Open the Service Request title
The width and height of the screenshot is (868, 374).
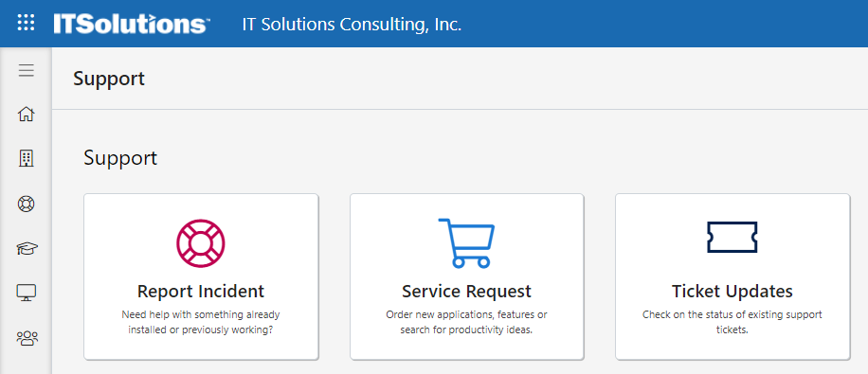[x=466, y=291]
